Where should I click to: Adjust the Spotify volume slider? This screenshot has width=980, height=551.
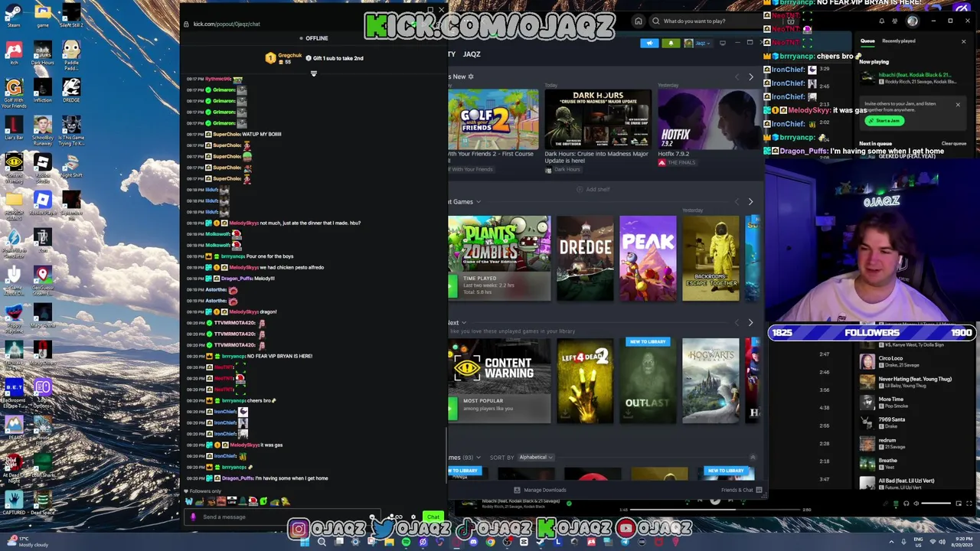(937, 504)
